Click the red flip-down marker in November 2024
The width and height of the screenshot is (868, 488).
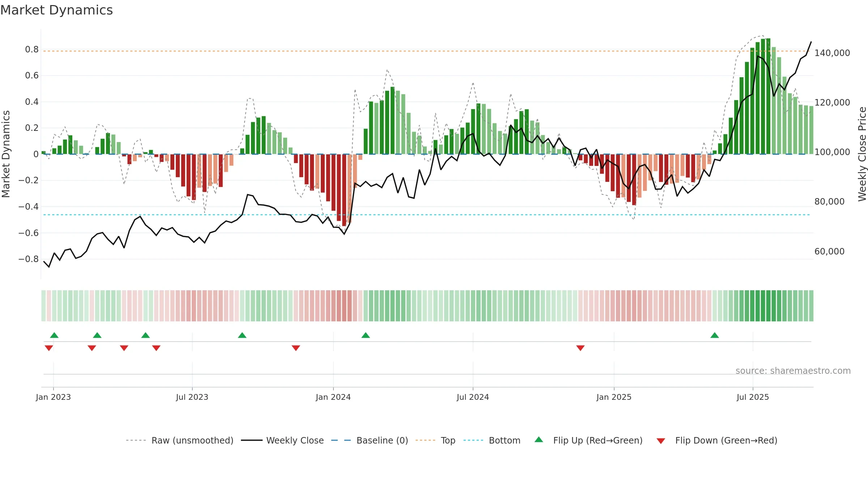coord(580,348)
